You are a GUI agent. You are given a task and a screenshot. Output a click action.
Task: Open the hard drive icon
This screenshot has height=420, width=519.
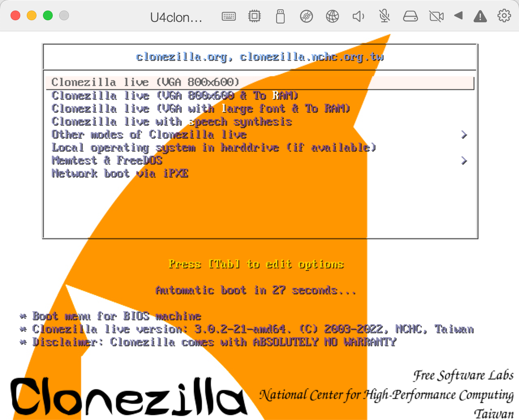410,16
